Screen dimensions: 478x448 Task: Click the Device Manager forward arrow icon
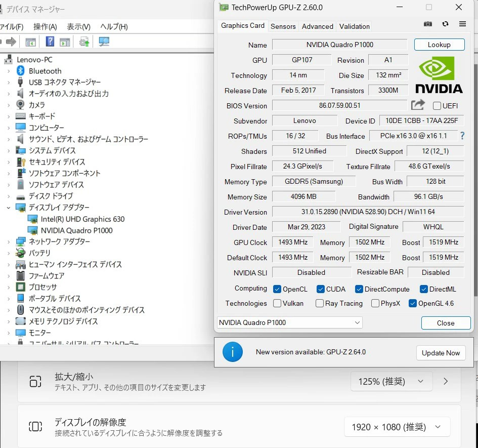(x=11, y=42)
